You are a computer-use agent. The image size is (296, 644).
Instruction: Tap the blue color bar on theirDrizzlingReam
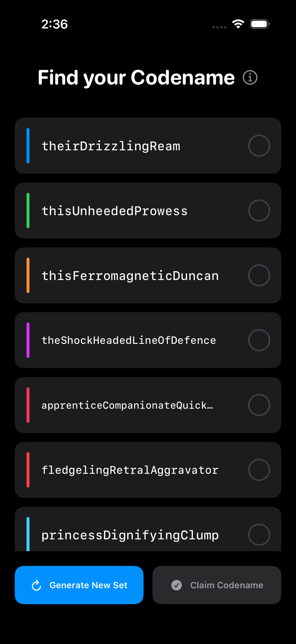click(x=28, y=146)
